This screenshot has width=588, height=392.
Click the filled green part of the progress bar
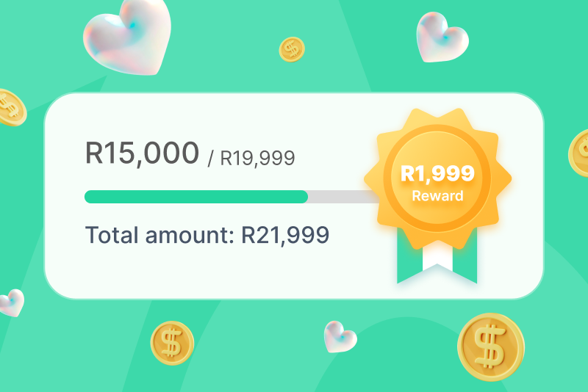pos(196,197)
